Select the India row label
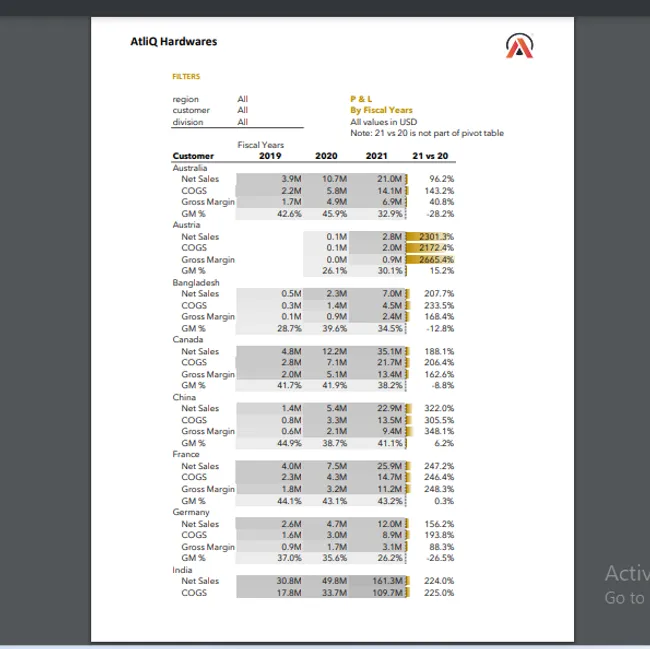 pyautogui.click(x=182, y=570)
